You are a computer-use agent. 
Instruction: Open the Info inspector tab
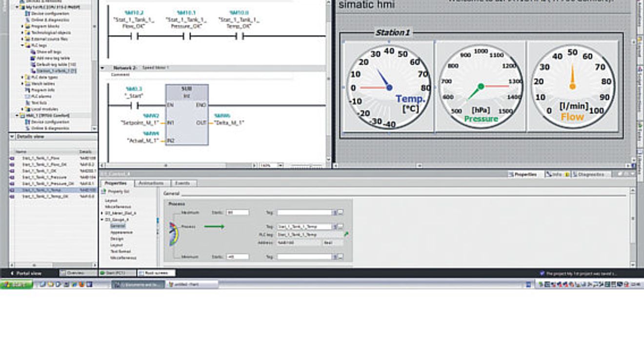pos(557,174)
